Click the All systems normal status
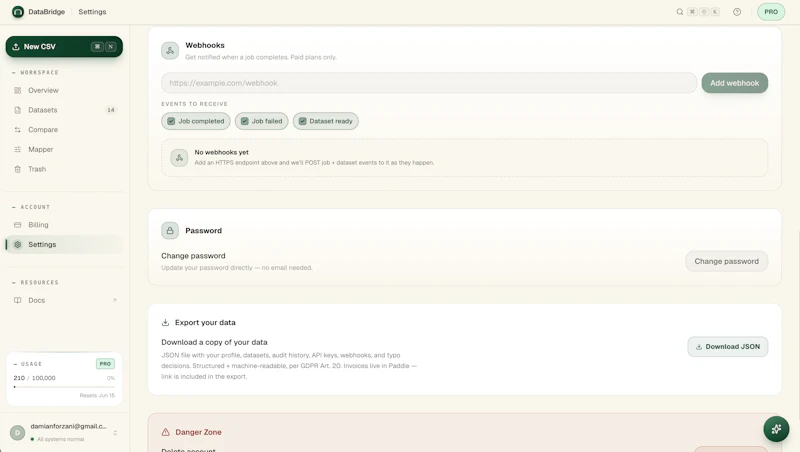The width and height of the screenshot is (800, 452). 58,439
